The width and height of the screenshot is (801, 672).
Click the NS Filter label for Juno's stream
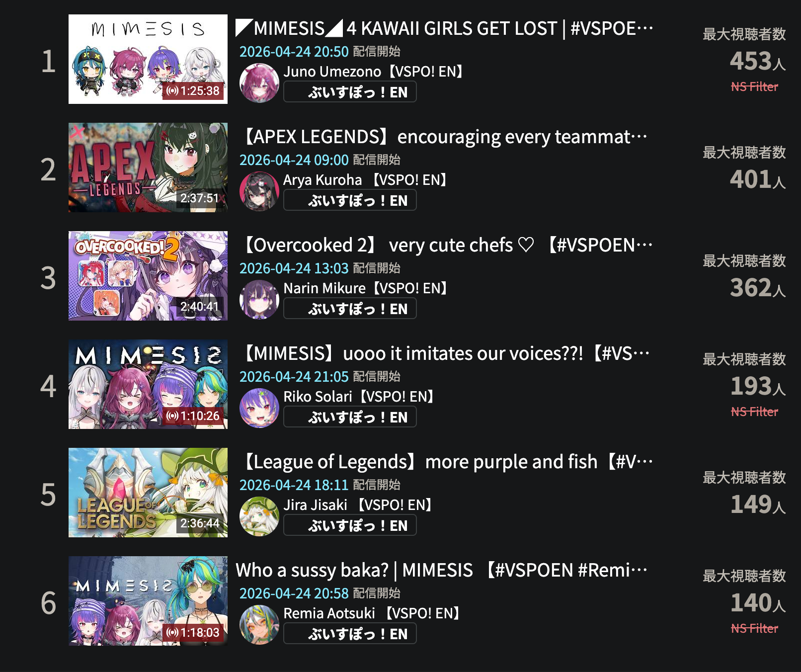tap(754, 86)
